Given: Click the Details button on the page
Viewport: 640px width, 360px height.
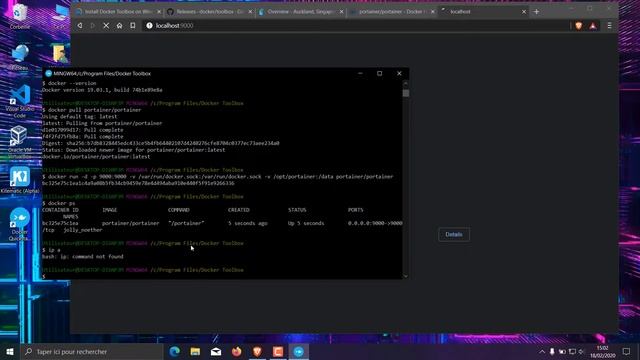Looking at the screenshot, I should tap(453, 234).
